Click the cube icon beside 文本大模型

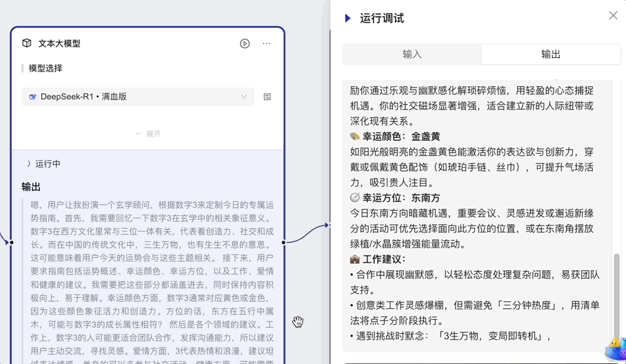[27, 43]
